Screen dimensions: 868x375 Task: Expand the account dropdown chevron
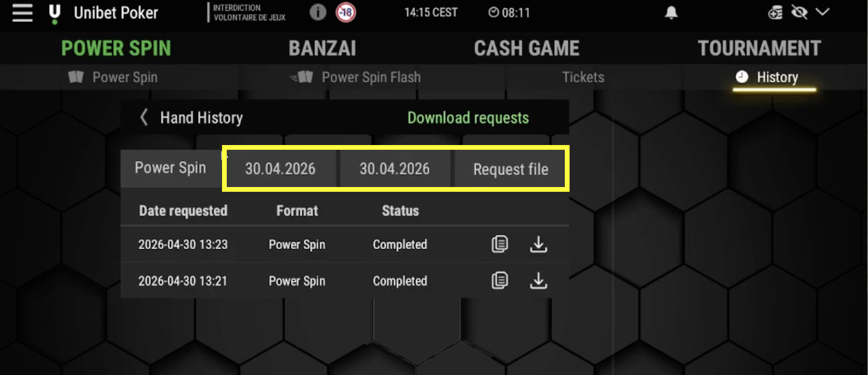[822, 12]
